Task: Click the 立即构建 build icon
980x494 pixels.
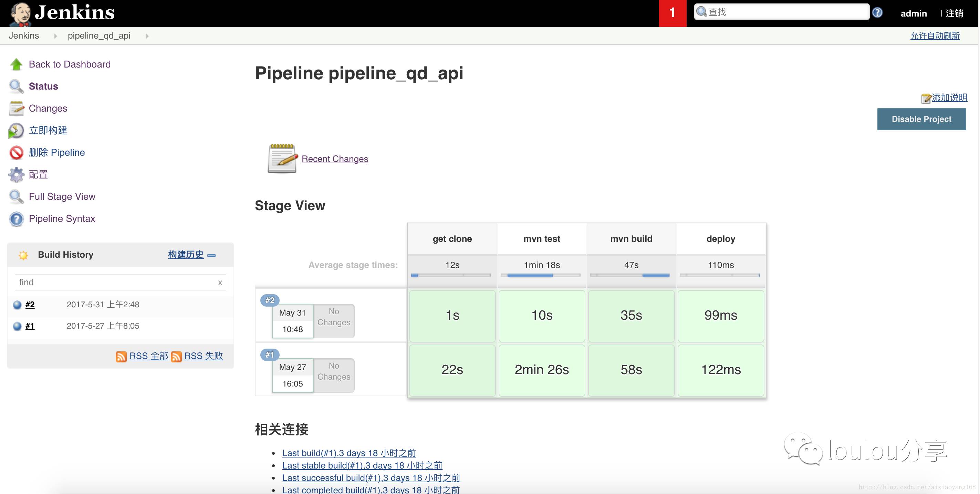Action: (15, 131)
